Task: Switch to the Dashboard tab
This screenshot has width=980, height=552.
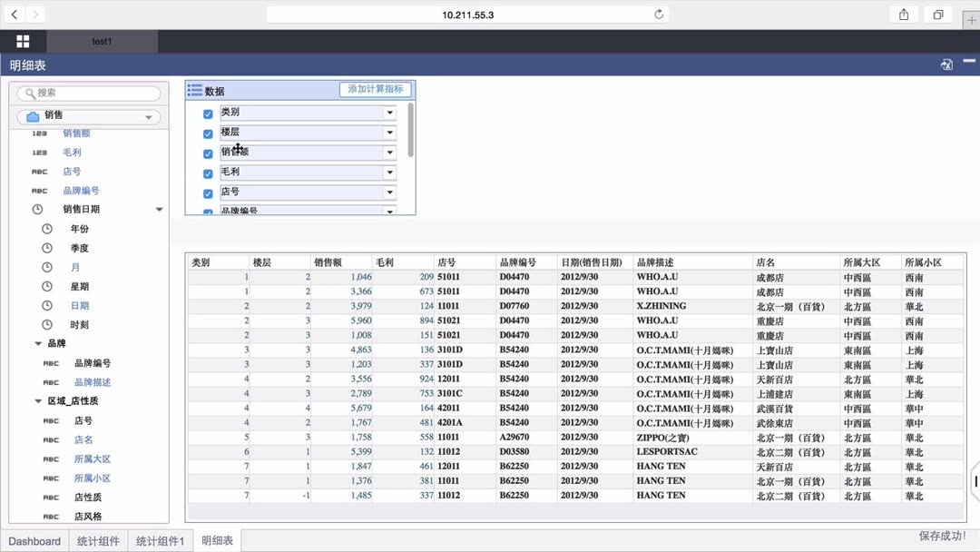Action: (x=34, y=540)
